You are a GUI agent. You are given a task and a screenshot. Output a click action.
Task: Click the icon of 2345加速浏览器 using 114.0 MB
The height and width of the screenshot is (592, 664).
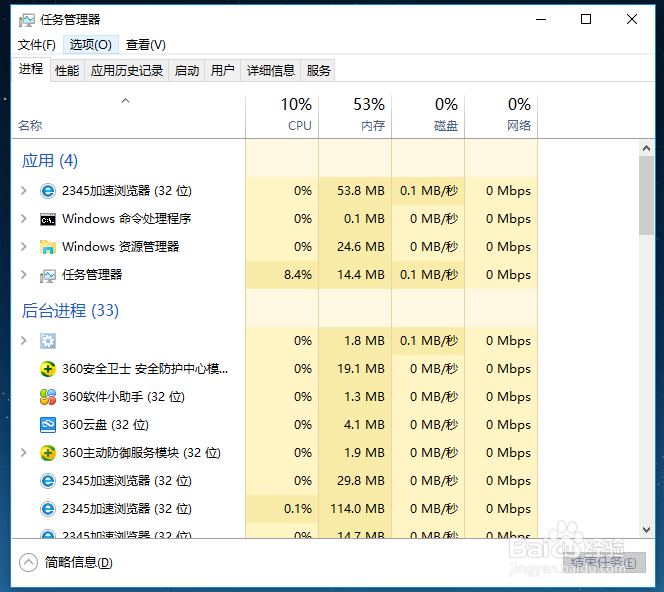[48, 509]
